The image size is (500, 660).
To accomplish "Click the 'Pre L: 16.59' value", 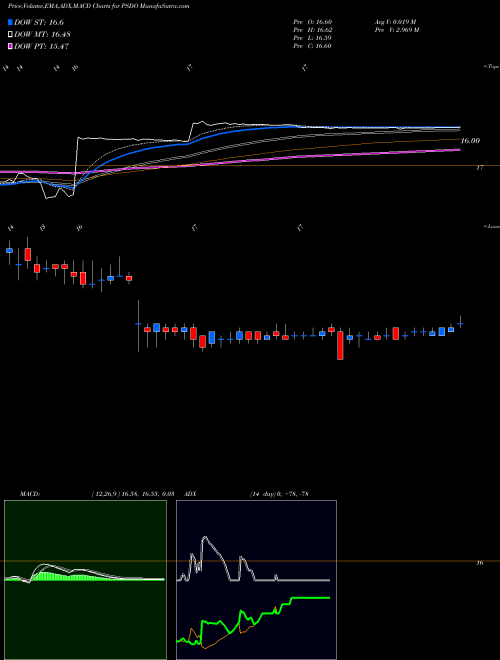I will [x=313, y=37].
